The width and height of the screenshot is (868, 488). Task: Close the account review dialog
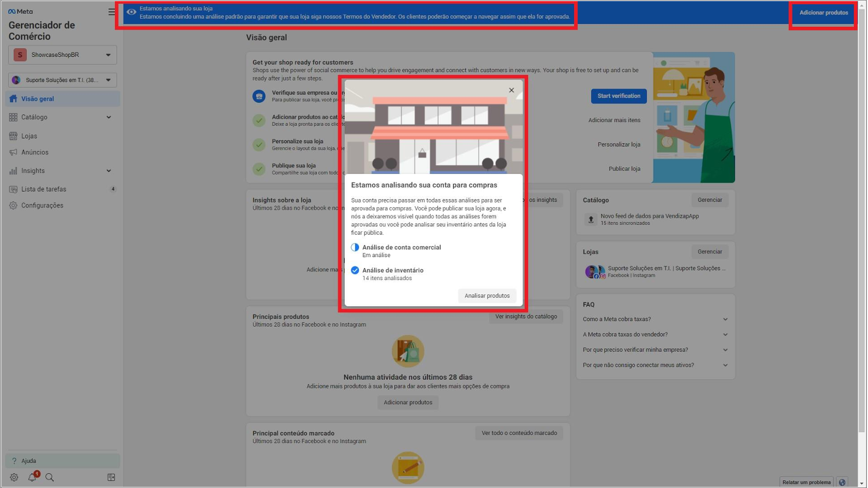[x=511, y=90]
